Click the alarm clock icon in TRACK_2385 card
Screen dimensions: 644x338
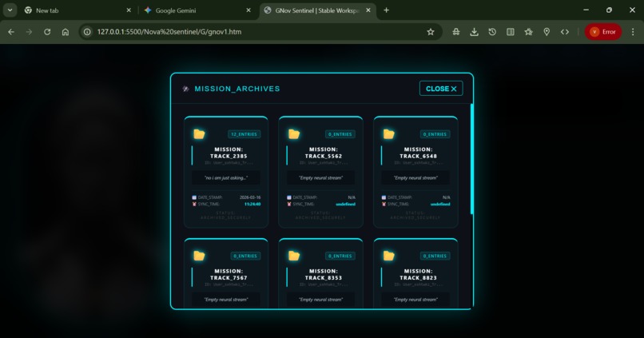point(194,204)
